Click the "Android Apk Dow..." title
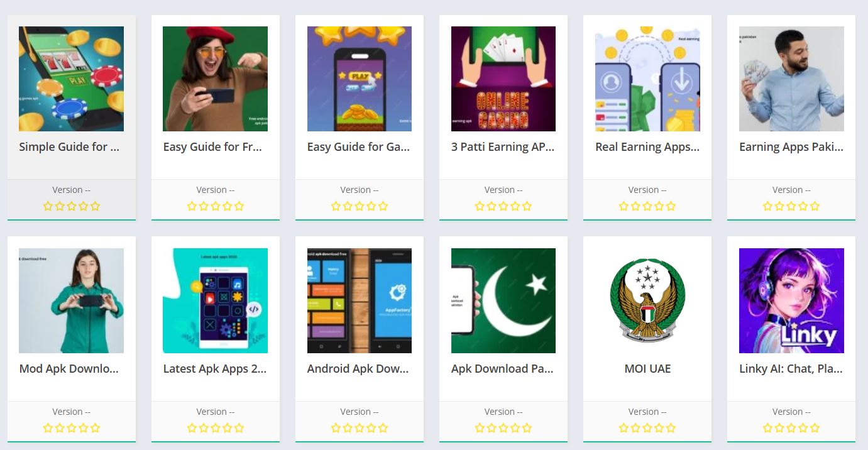 [358, 369]
